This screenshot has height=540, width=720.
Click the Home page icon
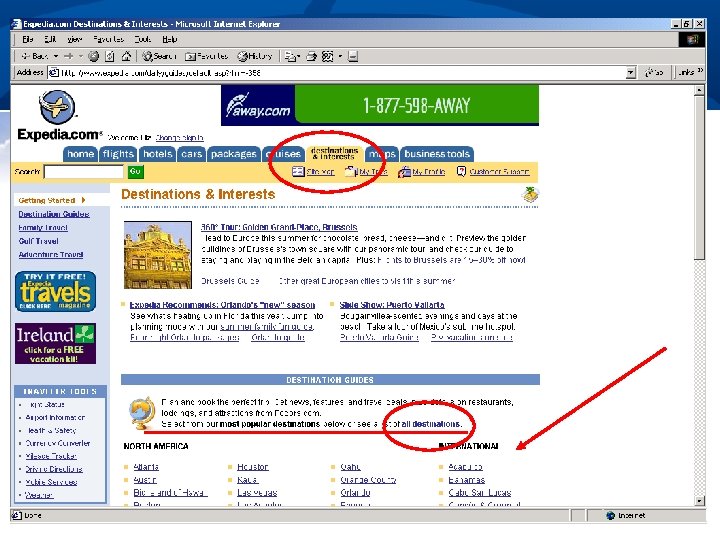coord(126,56)
